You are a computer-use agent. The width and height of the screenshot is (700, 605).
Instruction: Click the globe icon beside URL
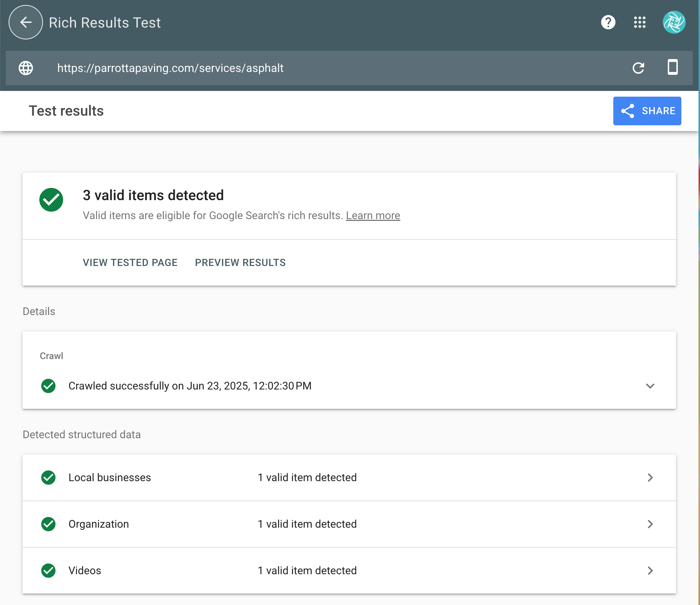click(x=26, y=68)
